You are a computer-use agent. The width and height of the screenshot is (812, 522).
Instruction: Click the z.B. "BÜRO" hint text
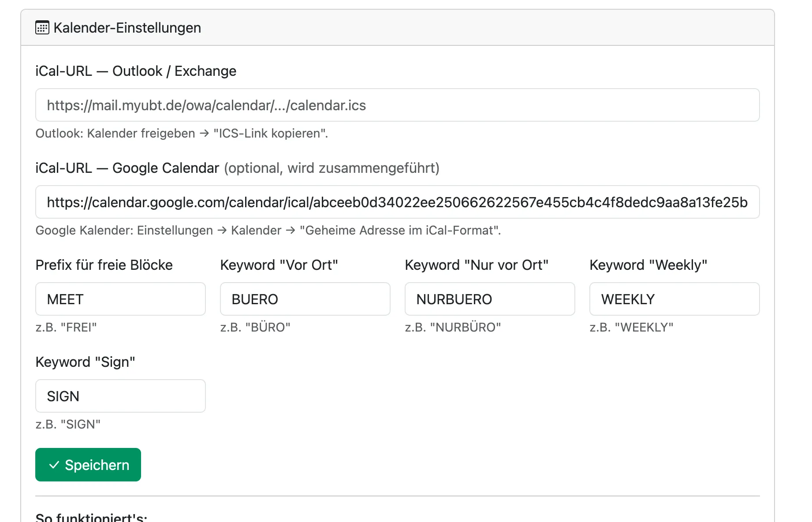pos(255,327)
